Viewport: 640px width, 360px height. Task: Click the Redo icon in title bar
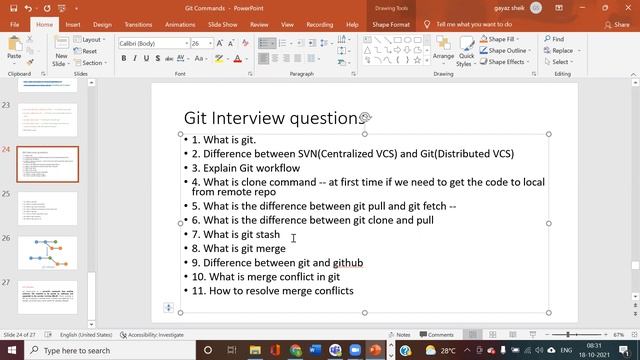click(47, 8)
